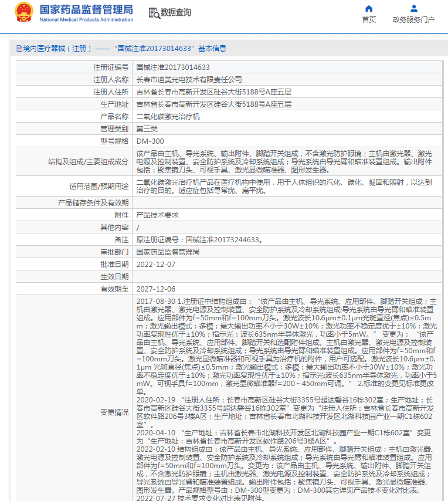Select the value 国械注准20173014633 in the table
This screenshot has width=448, height=501.
coord(173,67)
